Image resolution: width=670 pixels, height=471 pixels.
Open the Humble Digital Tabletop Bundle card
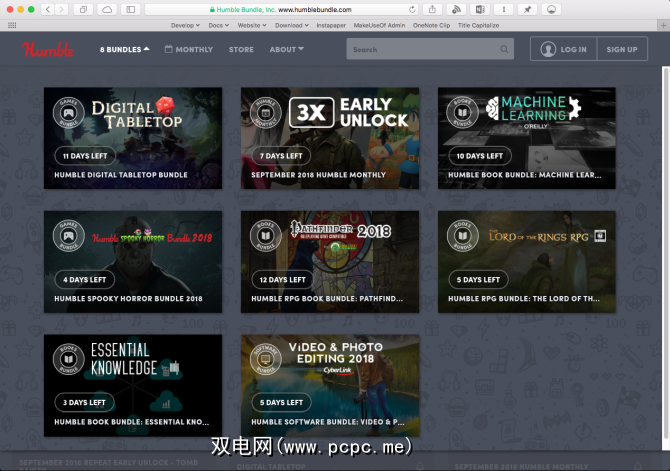[x=132, y=138]
